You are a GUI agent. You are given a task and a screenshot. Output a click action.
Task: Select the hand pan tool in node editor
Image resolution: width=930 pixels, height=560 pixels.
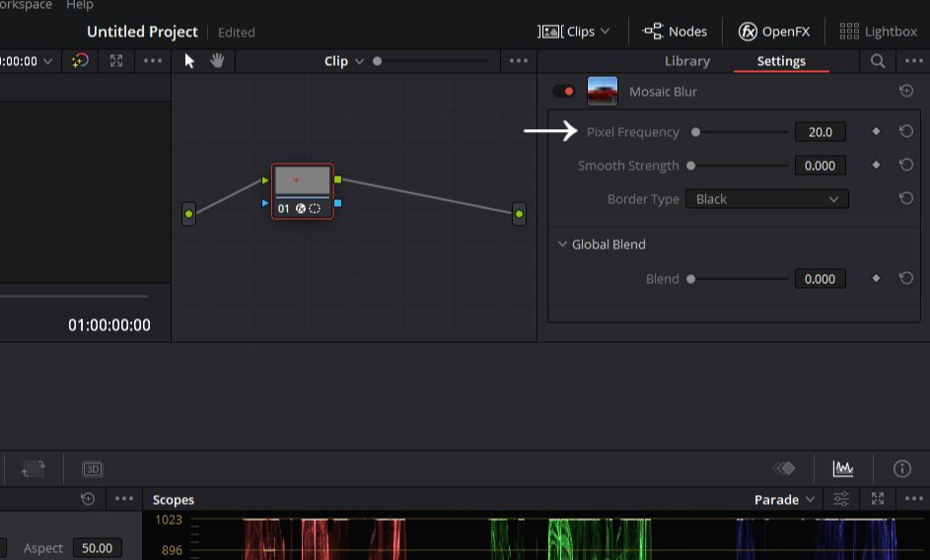tap(217, 60)
